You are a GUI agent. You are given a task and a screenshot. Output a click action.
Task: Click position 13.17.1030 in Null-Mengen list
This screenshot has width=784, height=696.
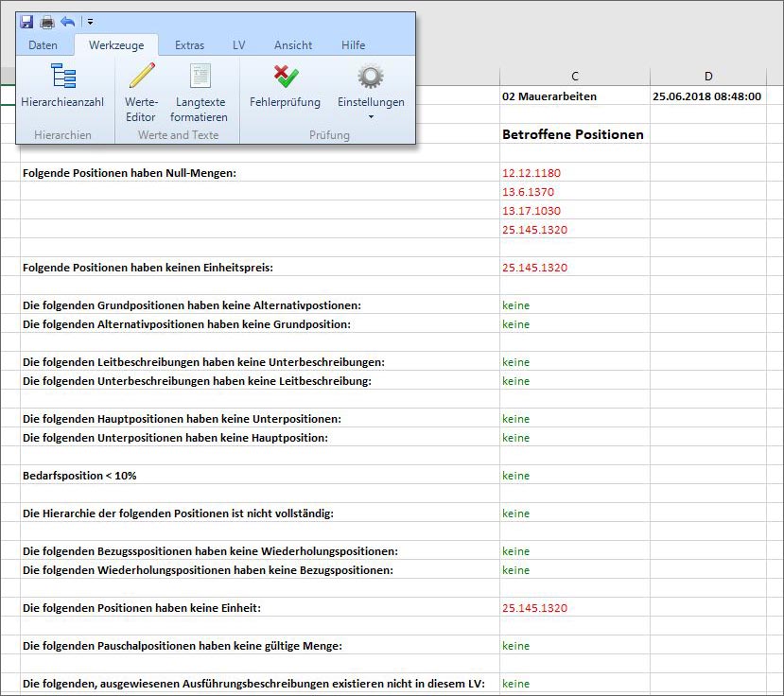[x=531, y=211]
